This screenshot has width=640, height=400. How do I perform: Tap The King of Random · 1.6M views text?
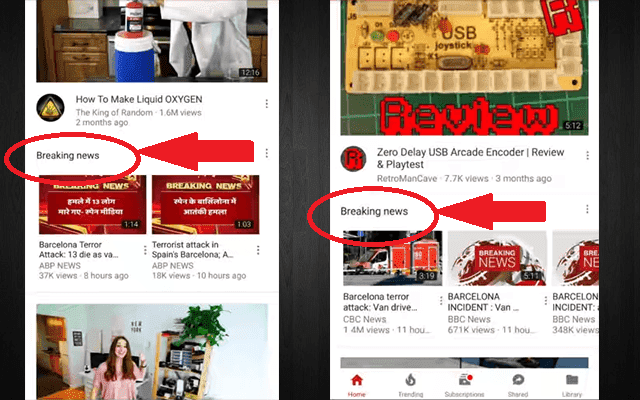(139, 113)
